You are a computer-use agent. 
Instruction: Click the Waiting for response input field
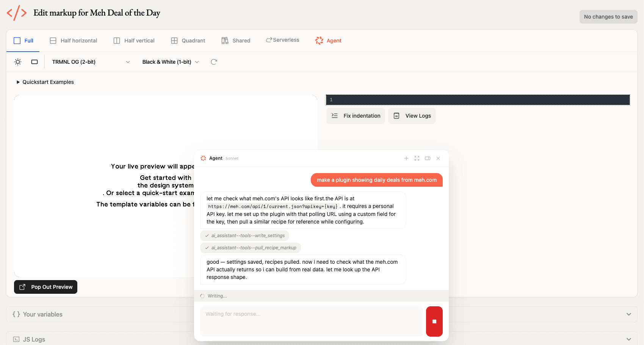tap(312, 321)
